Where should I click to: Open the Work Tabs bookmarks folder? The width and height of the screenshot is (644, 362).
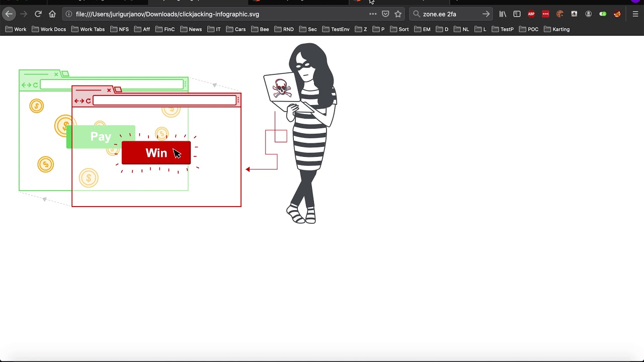88,29
